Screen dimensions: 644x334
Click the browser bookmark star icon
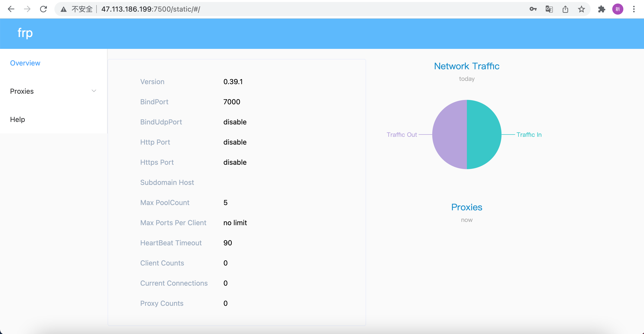(x=582, y=9)
